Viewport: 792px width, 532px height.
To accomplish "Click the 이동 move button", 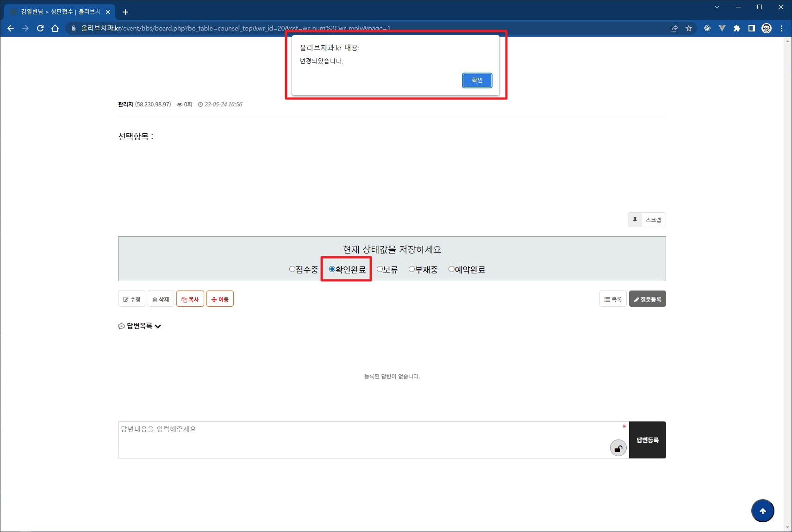I will point(220,299).
